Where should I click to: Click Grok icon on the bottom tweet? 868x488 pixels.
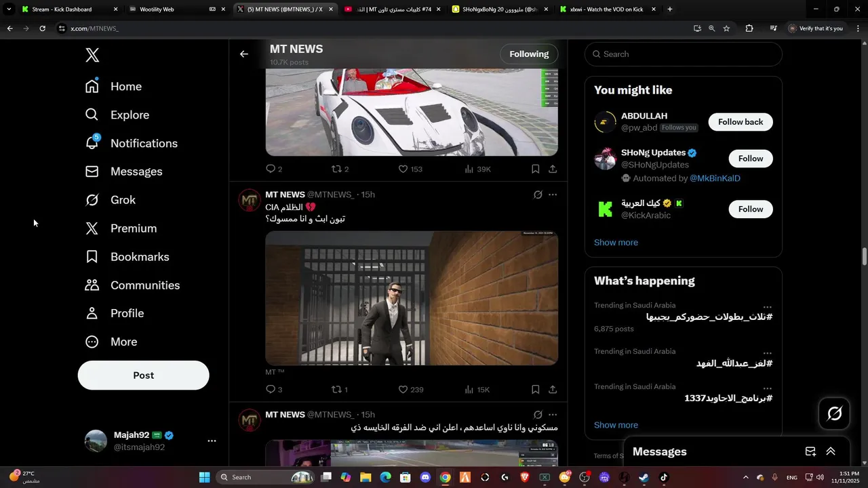(538, 414)
